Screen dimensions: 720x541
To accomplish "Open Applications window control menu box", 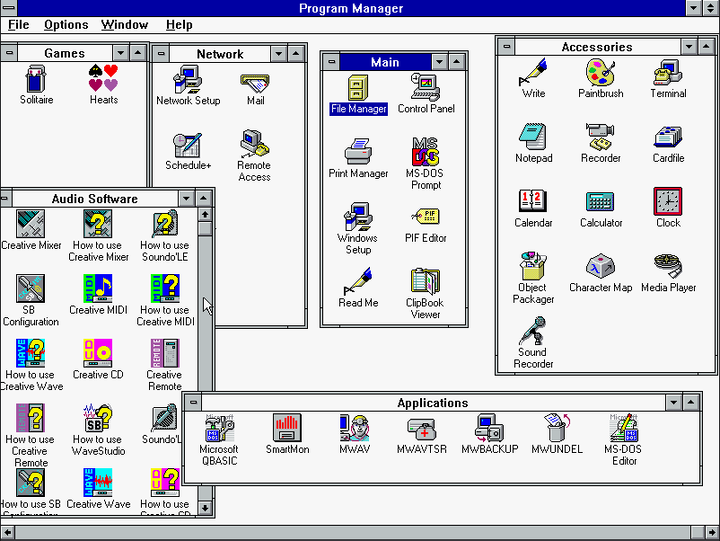I will pos(194,403).
